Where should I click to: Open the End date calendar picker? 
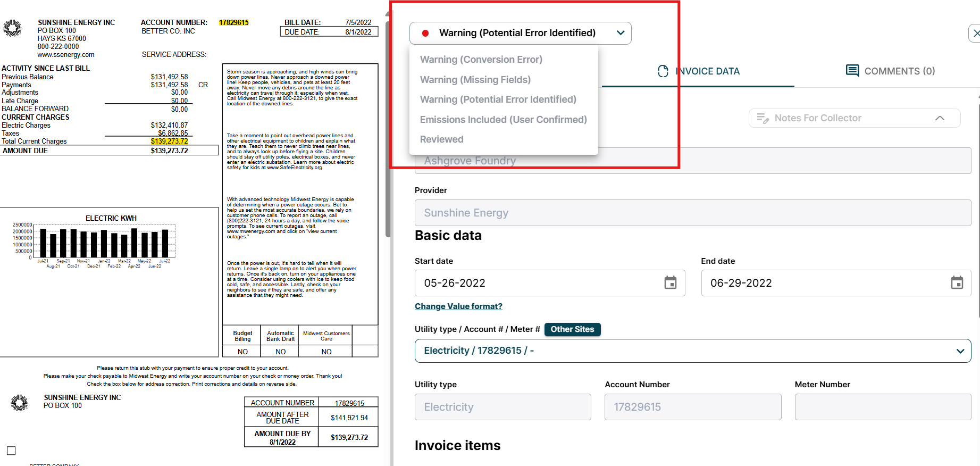tap(957, 283)
